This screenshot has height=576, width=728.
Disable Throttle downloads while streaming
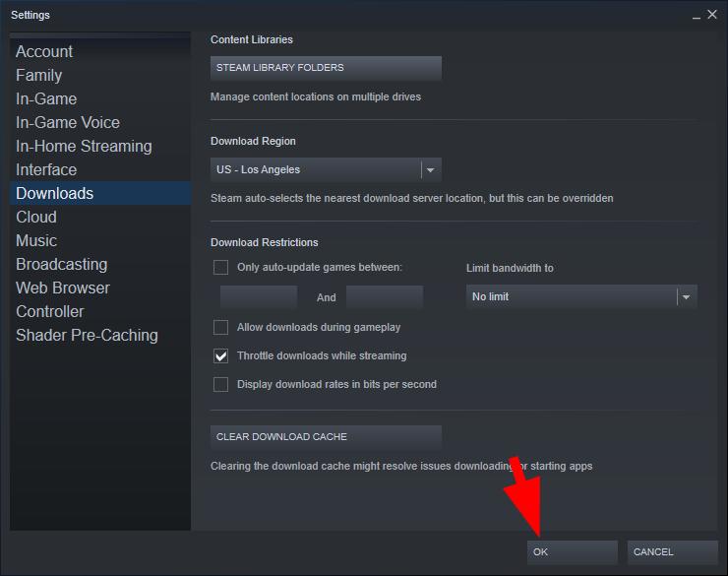click(220, 355)
